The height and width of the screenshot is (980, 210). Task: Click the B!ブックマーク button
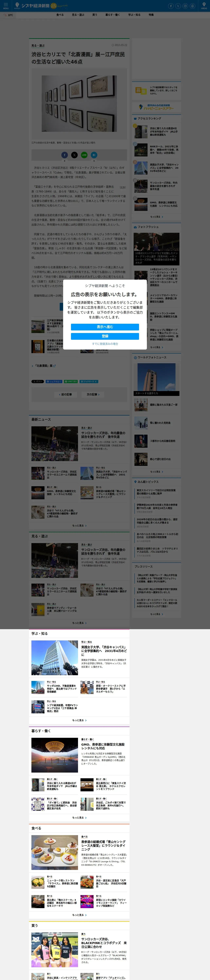coord(89,381)
